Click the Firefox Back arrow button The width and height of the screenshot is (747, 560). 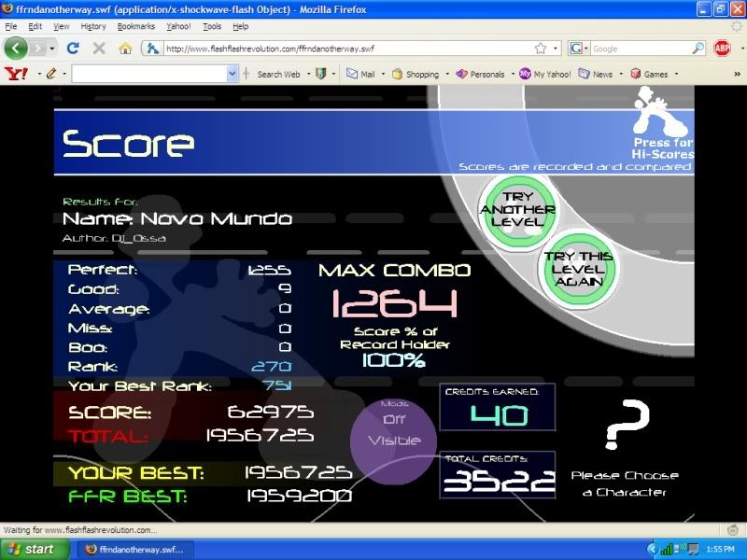pos(16,48)
